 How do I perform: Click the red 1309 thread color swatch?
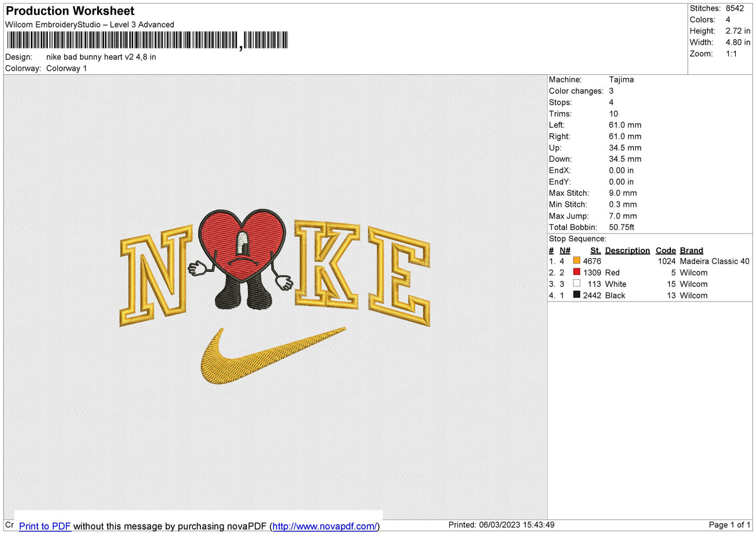(x=576, y=272)
